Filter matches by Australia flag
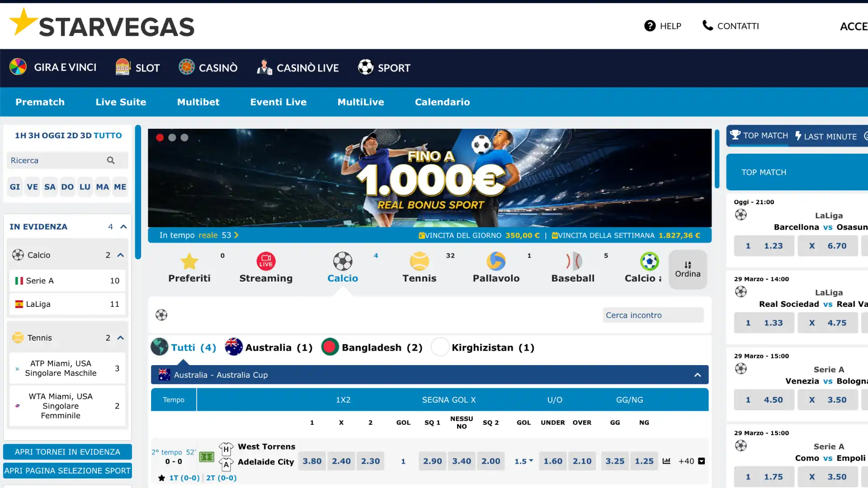 [x=233, y=347]
